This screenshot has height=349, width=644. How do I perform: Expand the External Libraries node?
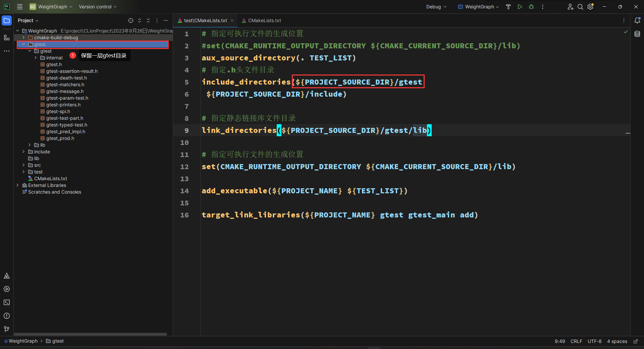pos(18,185)
